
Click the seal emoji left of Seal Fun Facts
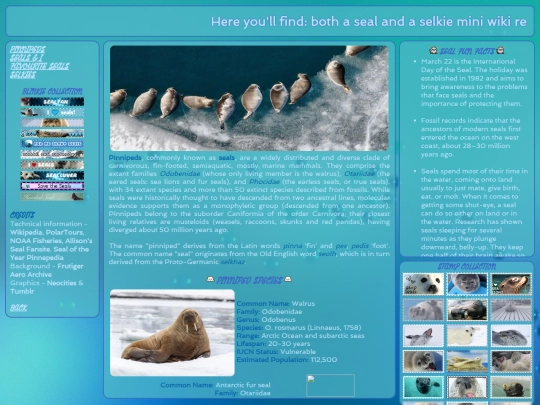tap(434, 51)
